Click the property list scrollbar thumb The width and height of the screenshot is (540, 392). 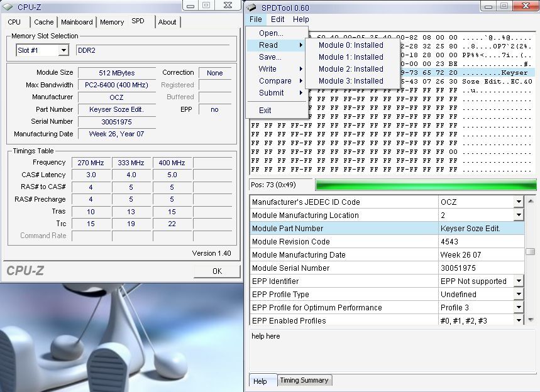[531, 251]
